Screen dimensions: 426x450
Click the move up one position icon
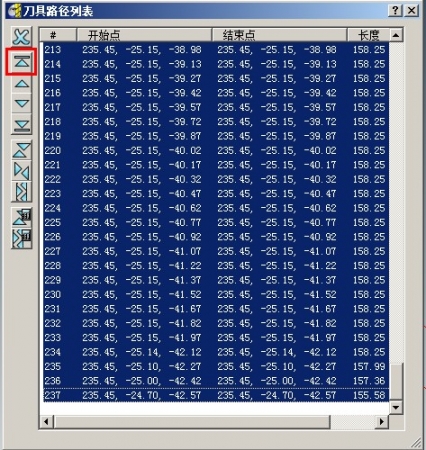tap(22, 83)
